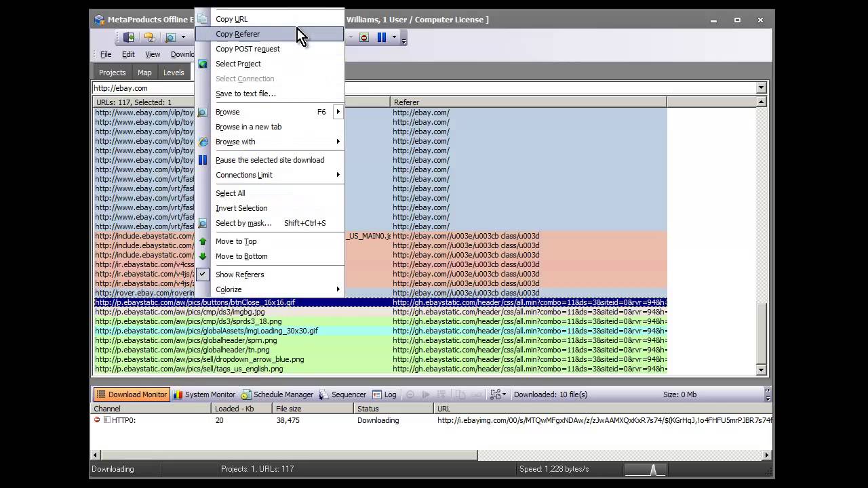Expand the toolbar overflow options arrow
The image size is (868, 488).
coord(403,40)
